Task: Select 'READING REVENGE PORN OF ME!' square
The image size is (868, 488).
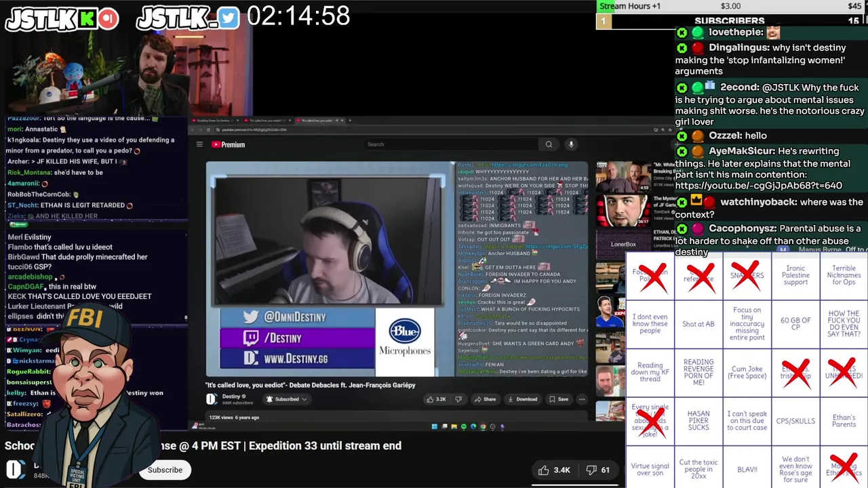Action: pos(698,373)
